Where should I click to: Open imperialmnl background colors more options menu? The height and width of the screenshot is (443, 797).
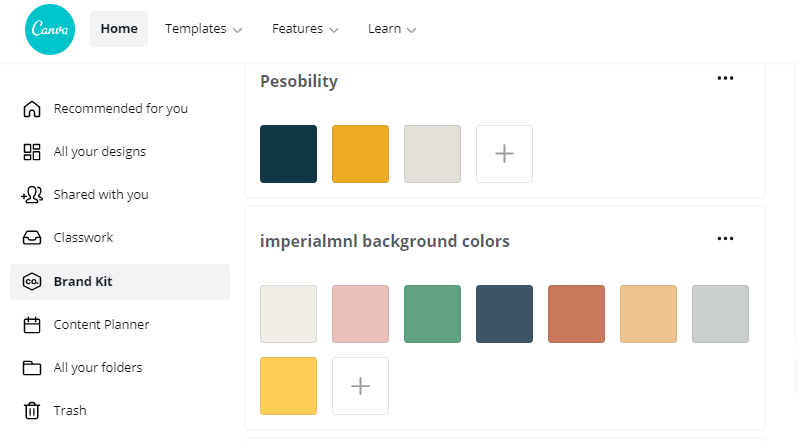click(x=725, y=239)
